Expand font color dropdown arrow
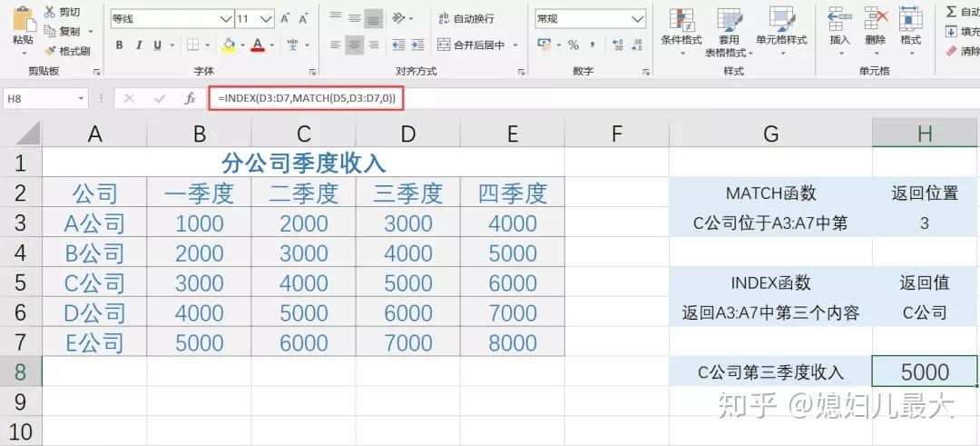980x446 pixels. pos(272,45)
